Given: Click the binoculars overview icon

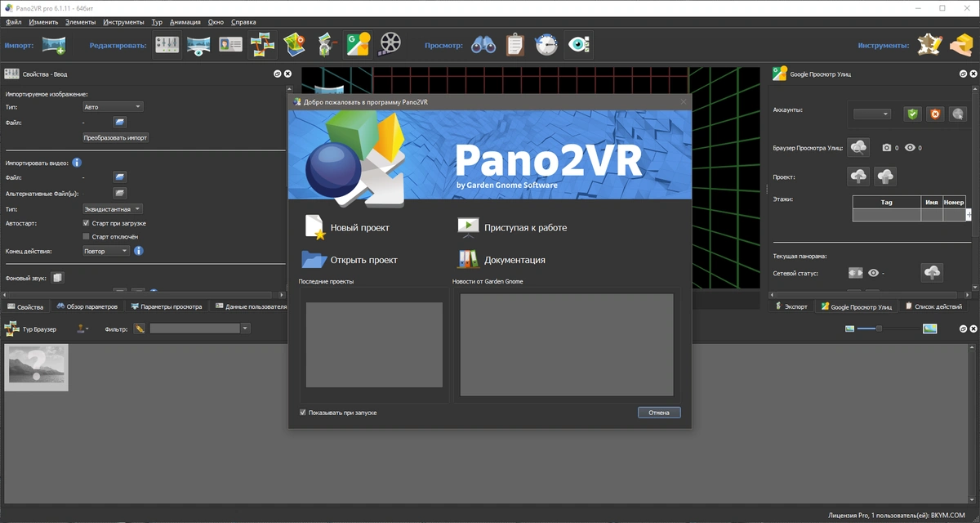Looking at the screenshot, I should click(483, 45).
